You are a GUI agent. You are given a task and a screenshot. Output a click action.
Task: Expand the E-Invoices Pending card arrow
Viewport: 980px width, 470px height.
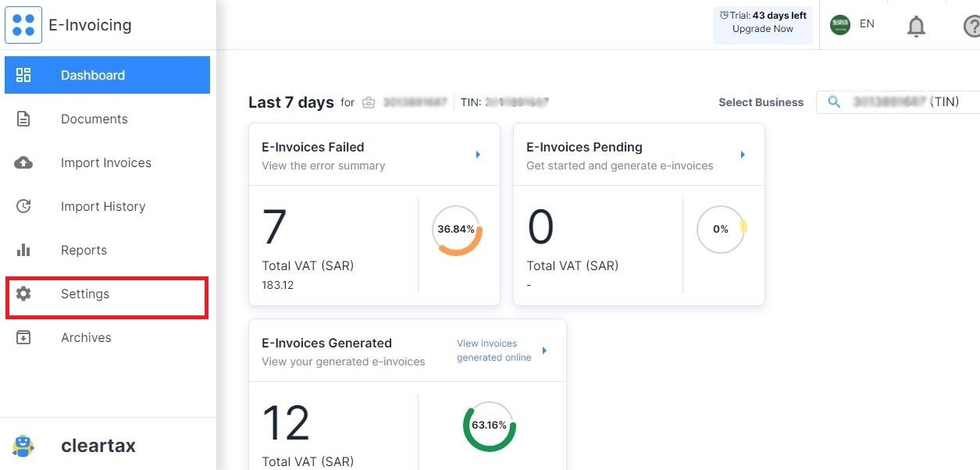point(743,155)
